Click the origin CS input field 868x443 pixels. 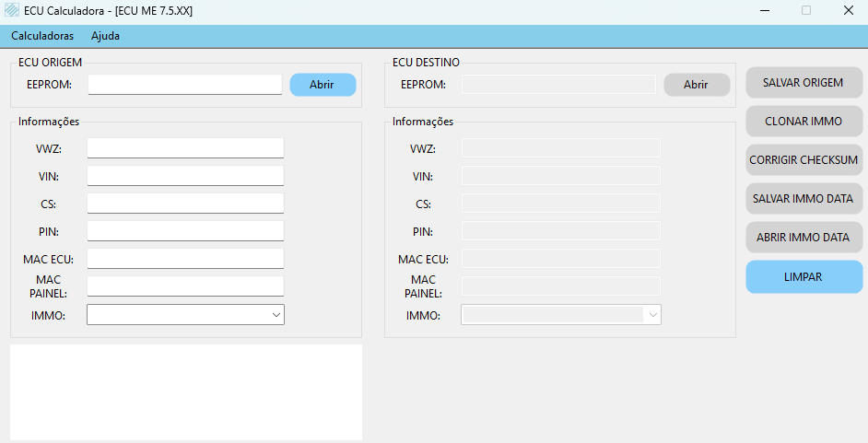(x=185, y=204)
